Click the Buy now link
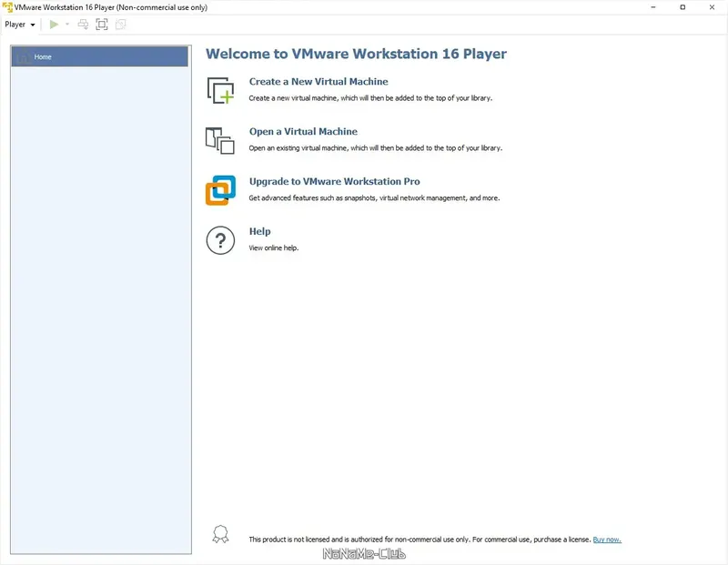The image size is (728, 565). 607,540
